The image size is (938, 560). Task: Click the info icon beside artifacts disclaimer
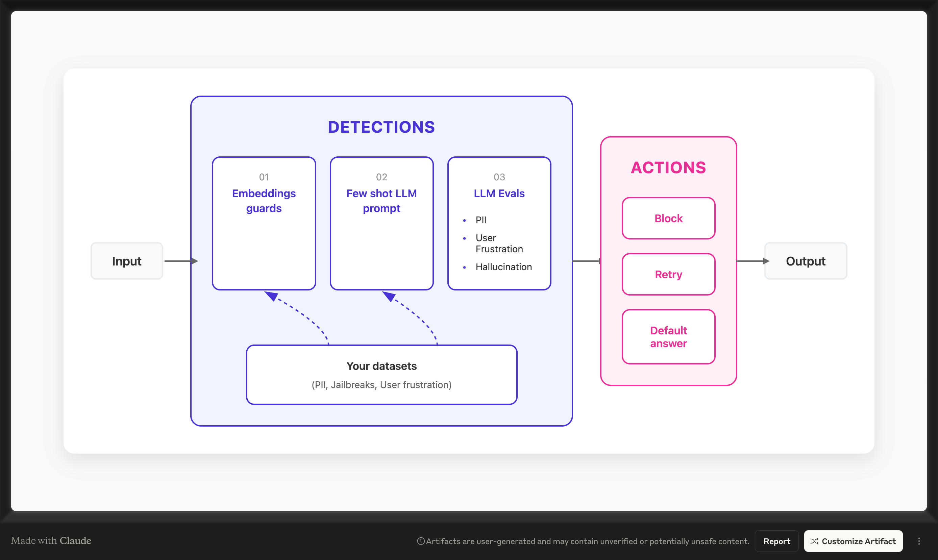tap(420, 541)
